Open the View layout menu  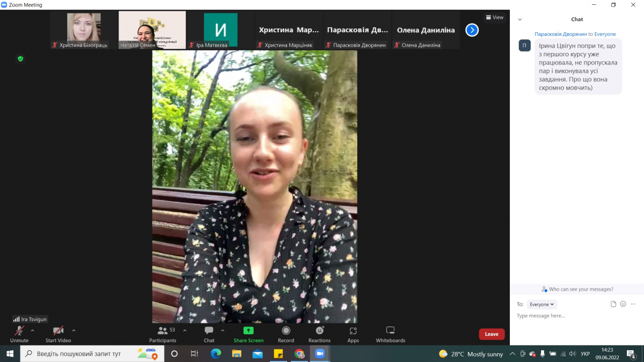coord(495,17)
